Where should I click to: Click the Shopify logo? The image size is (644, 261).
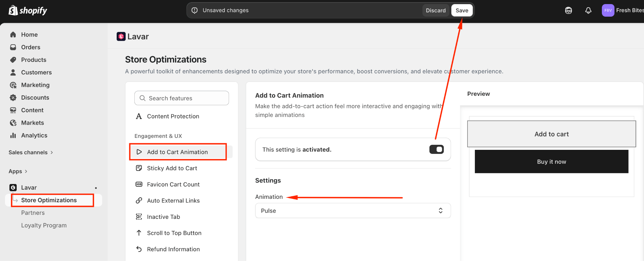(x=28, y=10)
